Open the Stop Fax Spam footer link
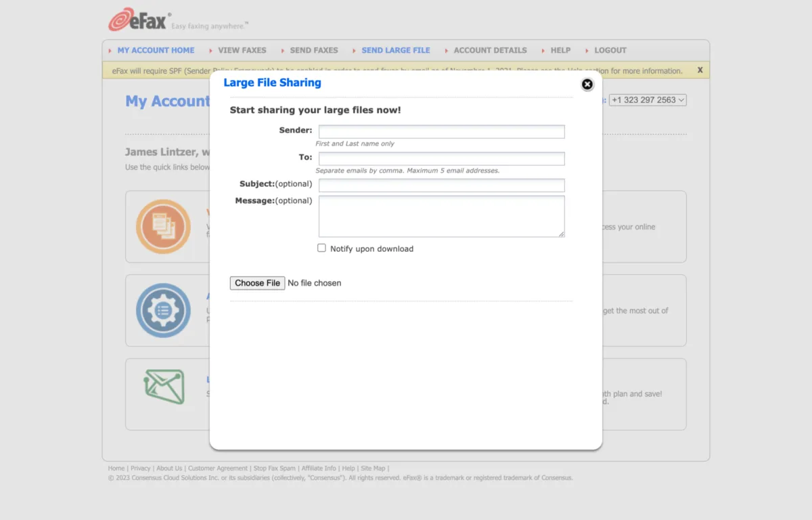Viewport: 812px width, 520px height. coord(275,468)
